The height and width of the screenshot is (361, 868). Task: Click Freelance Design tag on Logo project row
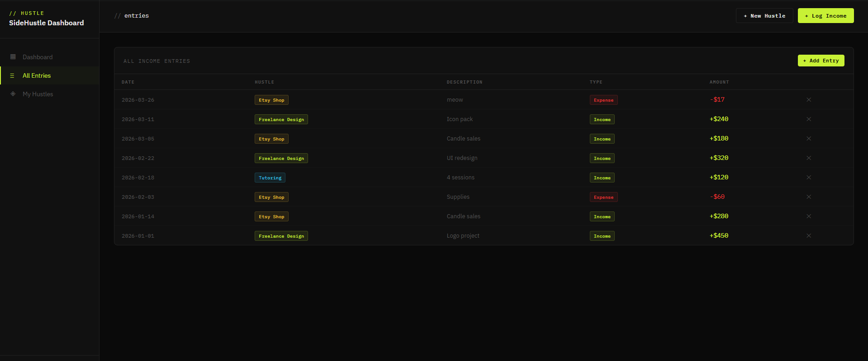point(281,236)
